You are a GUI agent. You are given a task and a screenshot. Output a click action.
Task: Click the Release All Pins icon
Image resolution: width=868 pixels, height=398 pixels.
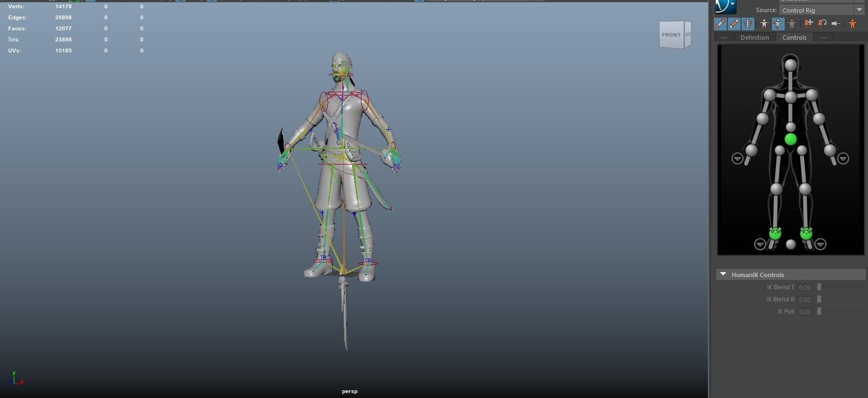click(836, 23)
